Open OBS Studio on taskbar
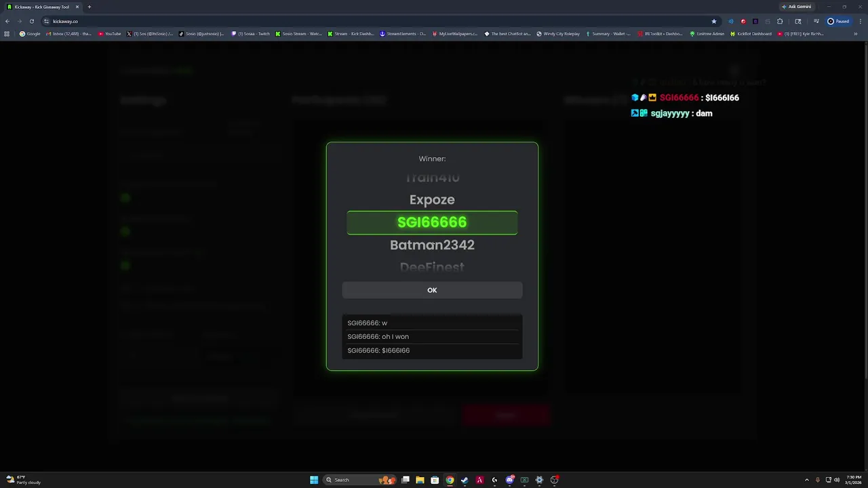868x488 pixels. click(554, 480)
